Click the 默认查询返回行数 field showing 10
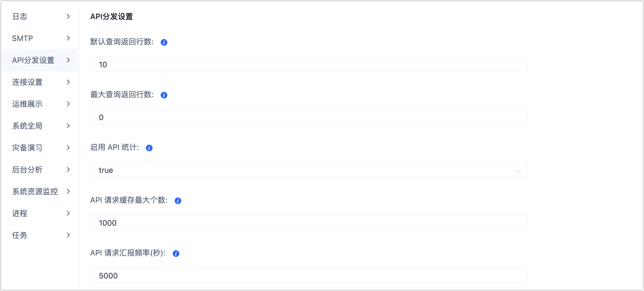The width and height of the screenshot is (644, 291). pyautogui.click(x=308, y=65)
